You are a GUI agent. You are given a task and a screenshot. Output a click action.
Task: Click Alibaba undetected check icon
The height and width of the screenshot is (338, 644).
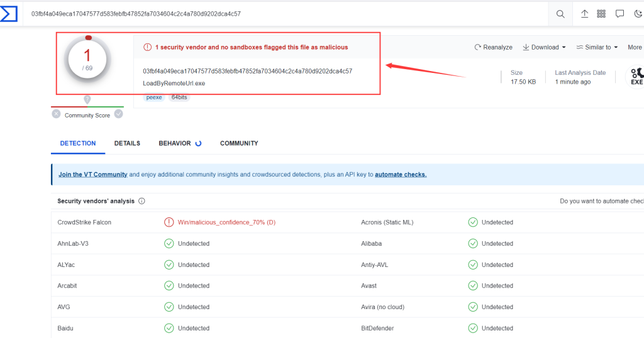[x=473, y=244]
